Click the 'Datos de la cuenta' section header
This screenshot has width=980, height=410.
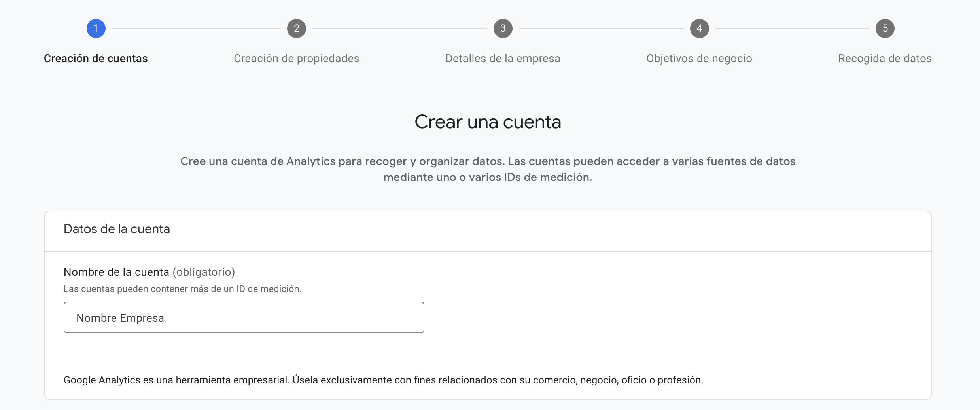click(x=116, y=229)
